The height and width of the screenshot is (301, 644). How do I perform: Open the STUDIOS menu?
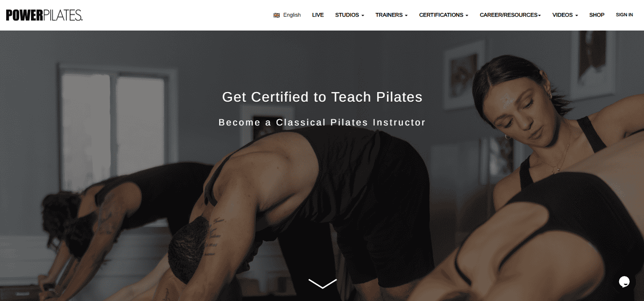pyautogui.click(x=349, y=15)
